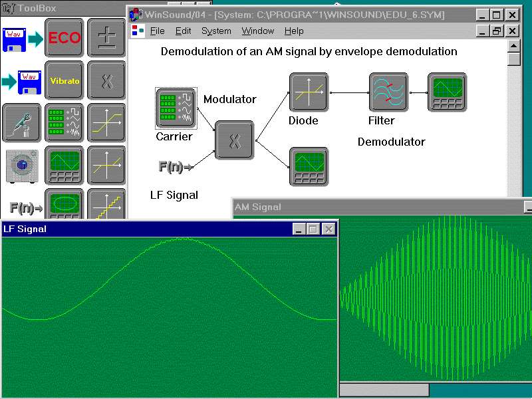Click the 'Demodulator' label in diagram

coord(391,142)
